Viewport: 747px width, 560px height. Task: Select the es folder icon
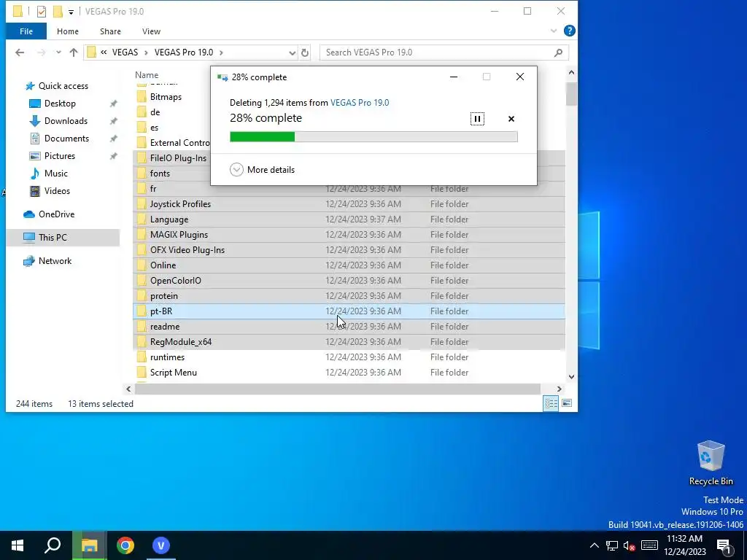coord(142,127)
